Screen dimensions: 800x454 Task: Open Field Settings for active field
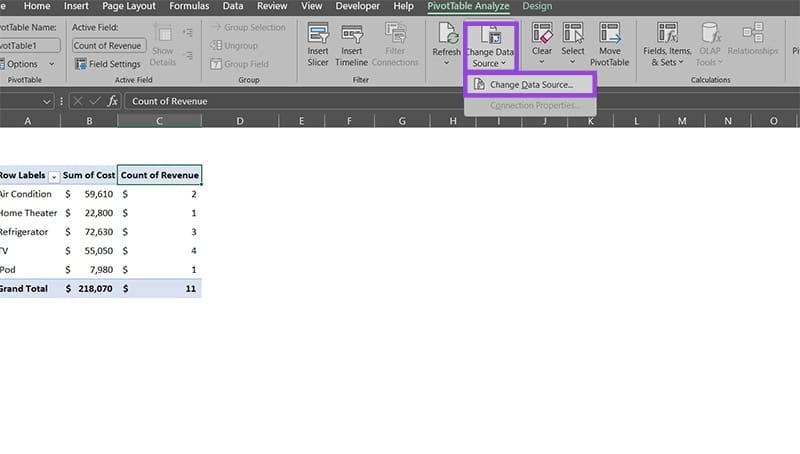[x=108, y=64]
